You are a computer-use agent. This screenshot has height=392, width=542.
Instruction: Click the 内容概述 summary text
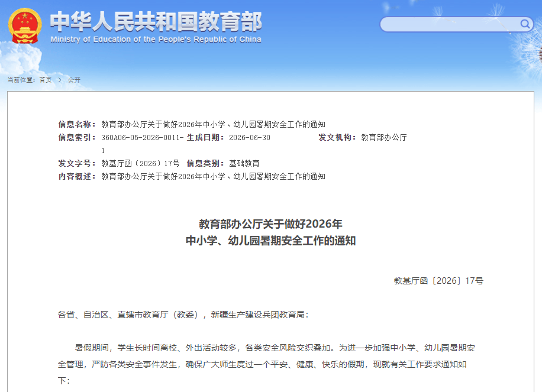(213, 176)
